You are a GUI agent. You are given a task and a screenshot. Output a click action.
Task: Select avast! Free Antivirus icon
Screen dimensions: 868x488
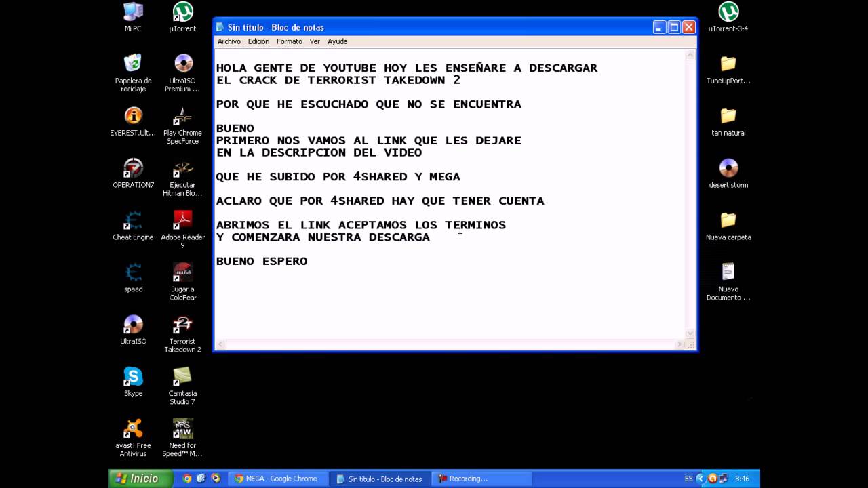133,438
